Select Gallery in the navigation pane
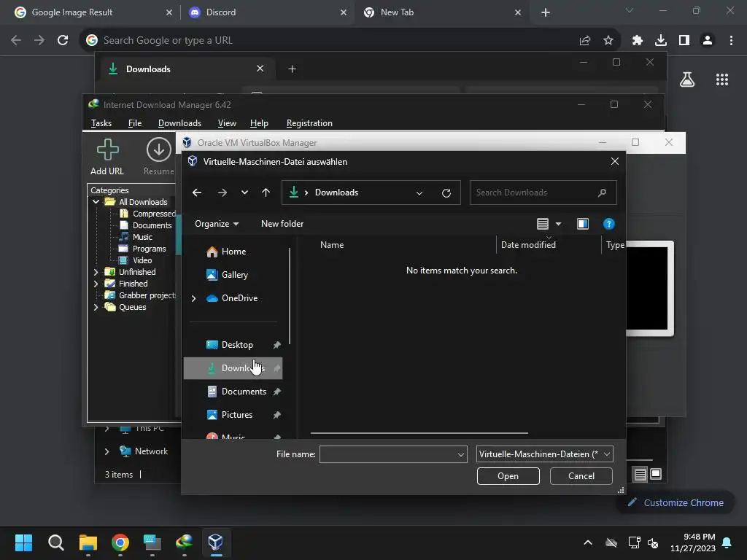This screenshot has height=560, width=747. pos(234,275)
